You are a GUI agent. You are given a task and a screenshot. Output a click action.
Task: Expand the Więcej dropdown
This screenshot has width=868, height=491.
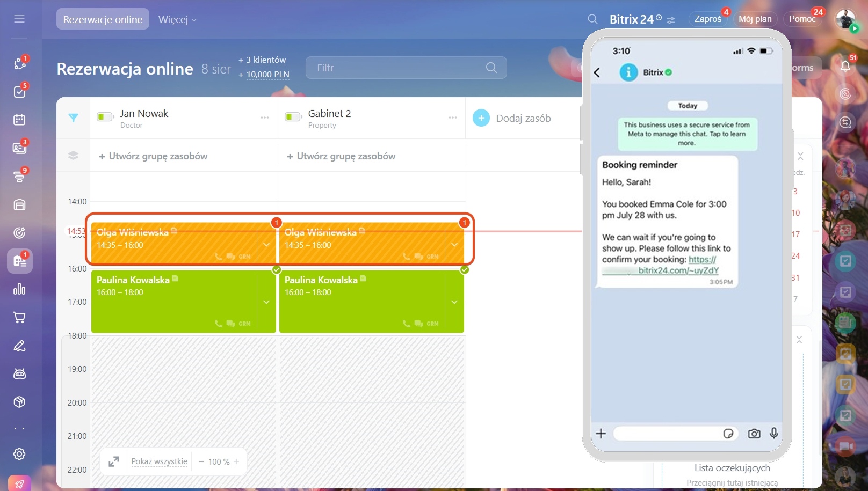pyautogui.click(x=177, y=19)
